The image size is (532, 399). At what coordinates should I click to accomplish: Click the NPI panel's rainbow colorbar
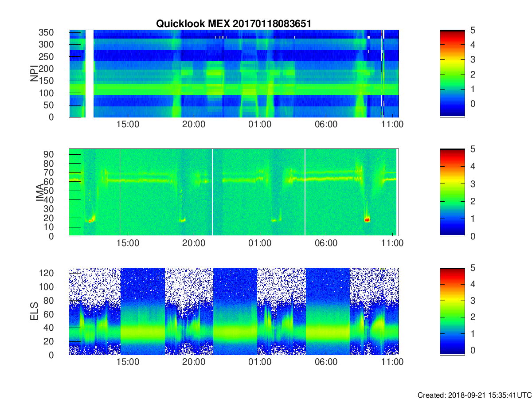[x=452, y=73]
